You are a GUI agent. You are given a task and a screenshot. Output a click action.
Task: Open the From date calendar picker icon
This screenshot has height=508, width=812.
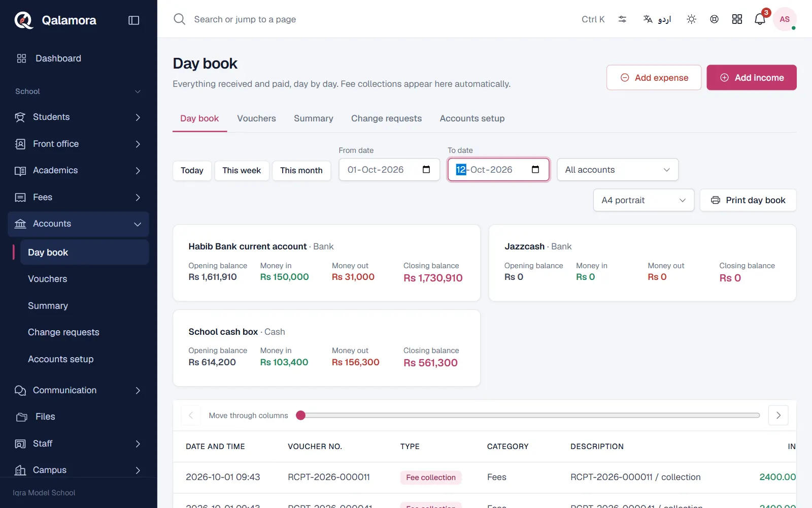426,170
